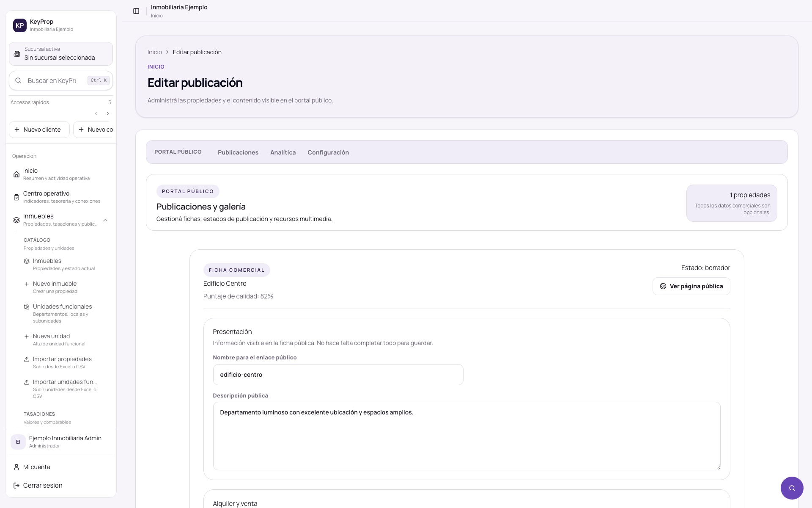Open the Sucursal activa selector
Image resolution: width=812 pixels, height=508 pixels.
[x=61, y=54]
